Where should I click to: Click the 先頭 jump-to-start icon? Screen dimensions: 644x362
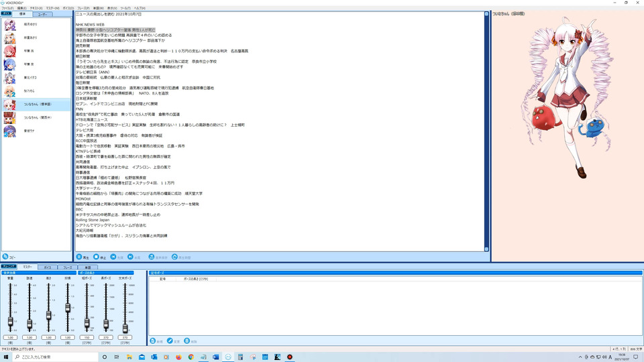tap(113, 257)
